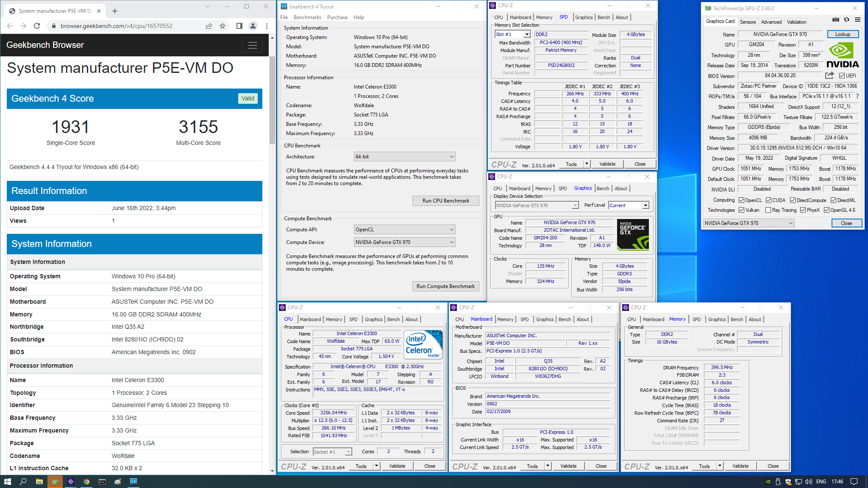The width and height of the screenshot is (868, 488).
Task: Toggle the PhysX checkbox
Action: pos(803,210)
